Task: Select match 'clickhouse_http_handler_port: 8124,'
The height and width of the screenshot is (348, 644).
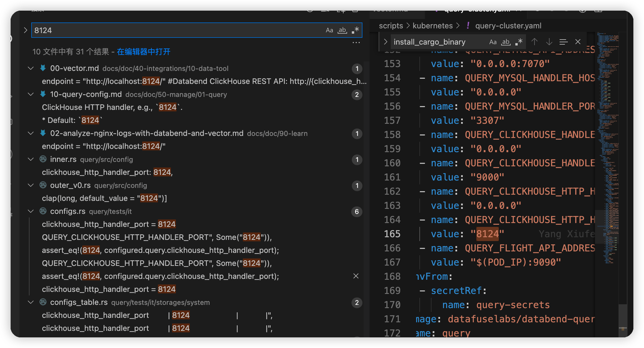Action: pyautogui.click(x=107, y=172)
